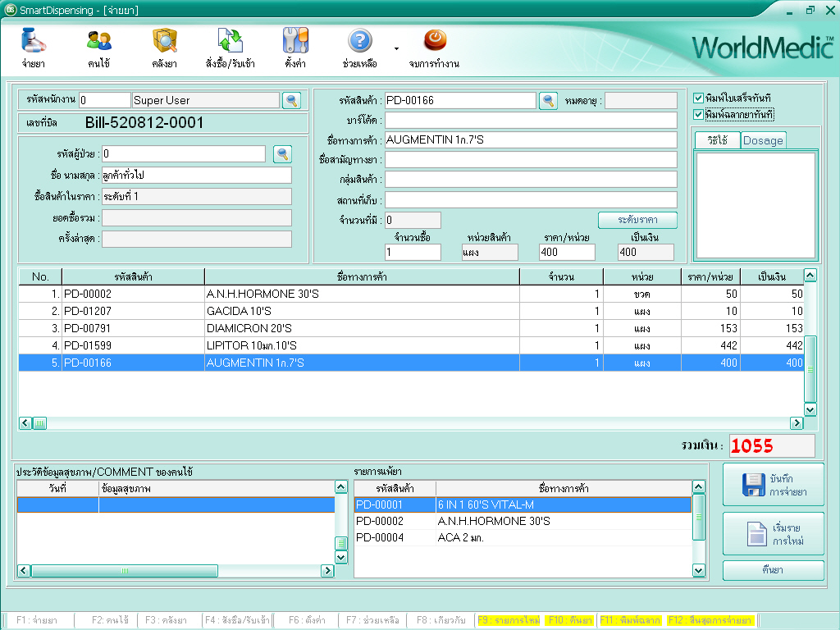Click F10 คืนยา status bar shortcut

[570, 620]
